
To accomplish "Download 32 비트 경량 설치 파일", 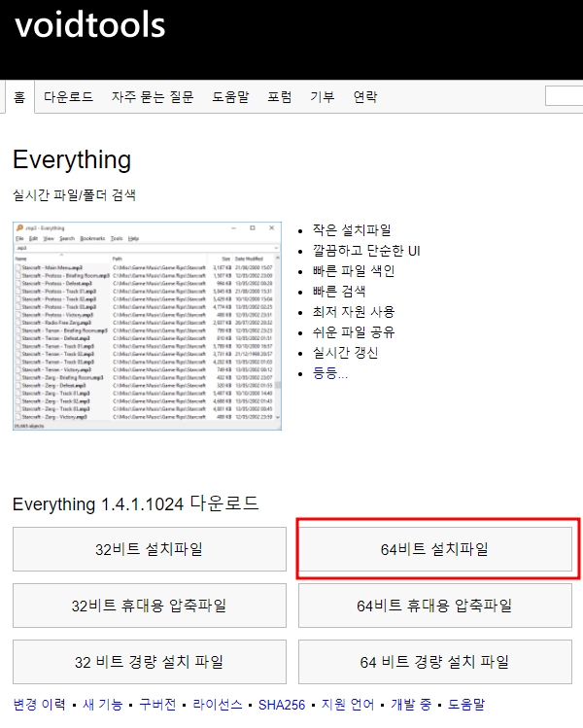I will pos(150,662).
